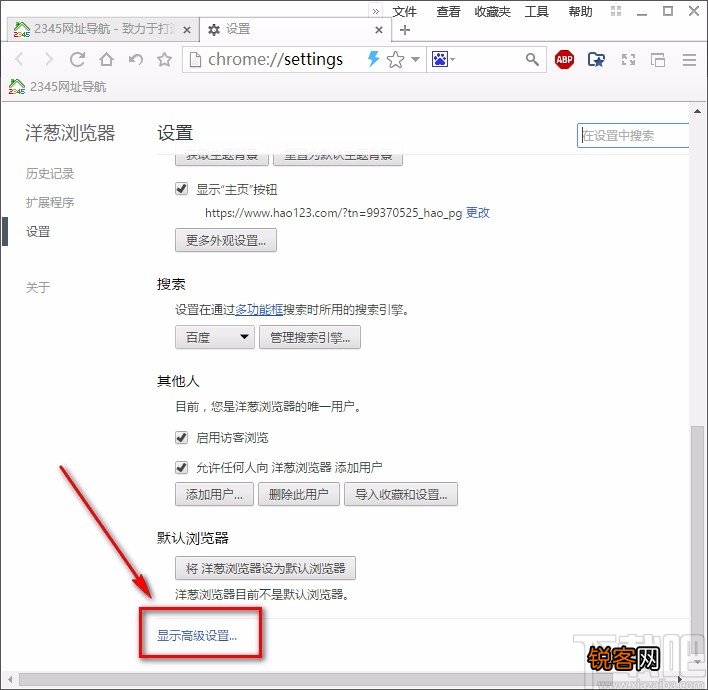
Task: Click 导入收藏和设置 button
Action: click(401, 494)
